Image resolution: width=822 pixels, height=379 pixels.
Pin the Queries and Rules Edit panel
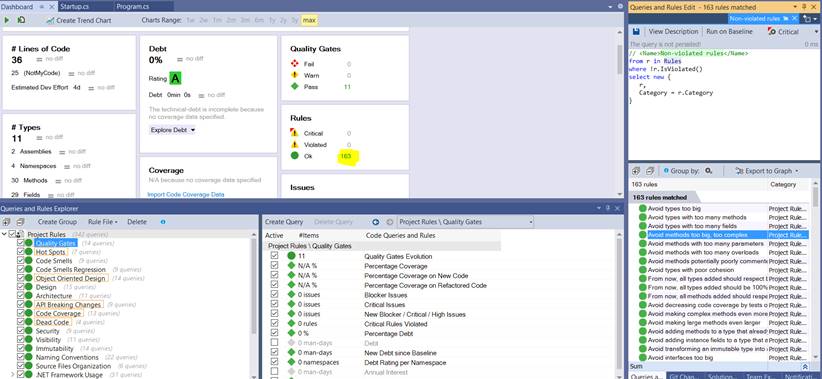(805, 7)
